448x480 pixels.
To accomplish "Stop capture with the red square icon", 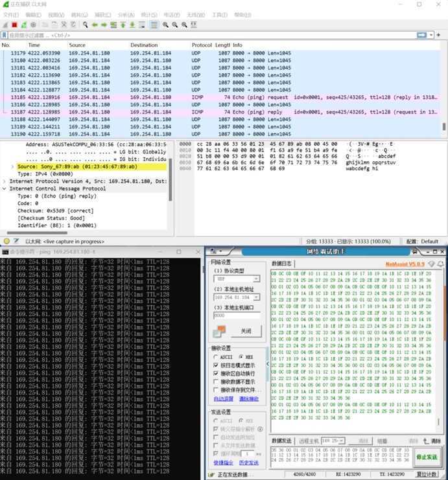I will tap(14, 25).
